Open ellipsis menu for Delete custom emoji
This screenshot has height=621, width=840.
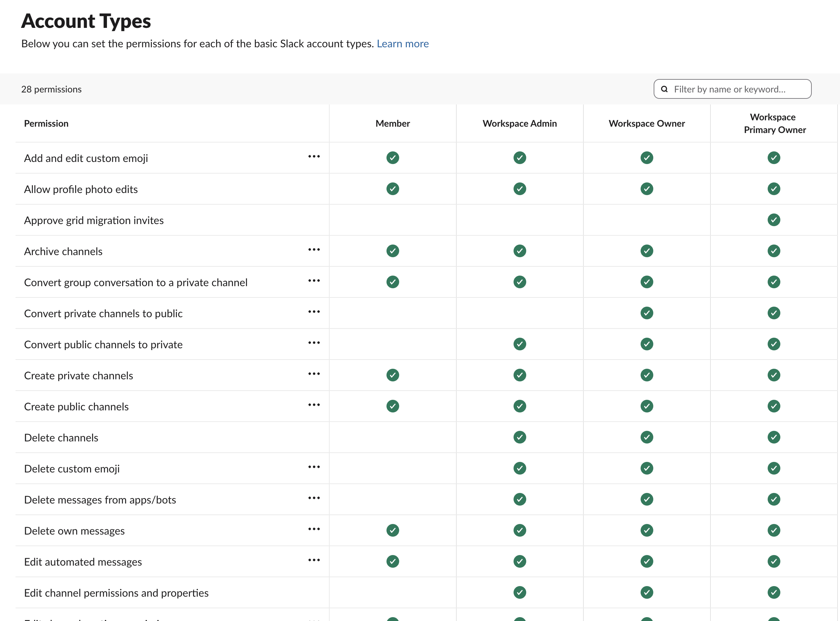point(314,467)
